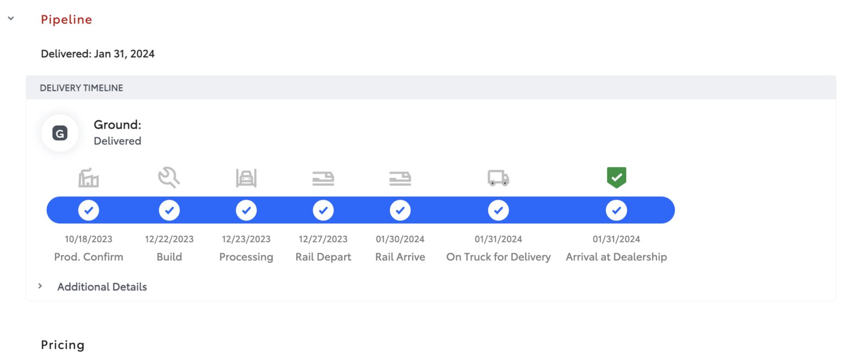Click the Rail Depart stage label
868x354 pixels.
coord(323,257)
